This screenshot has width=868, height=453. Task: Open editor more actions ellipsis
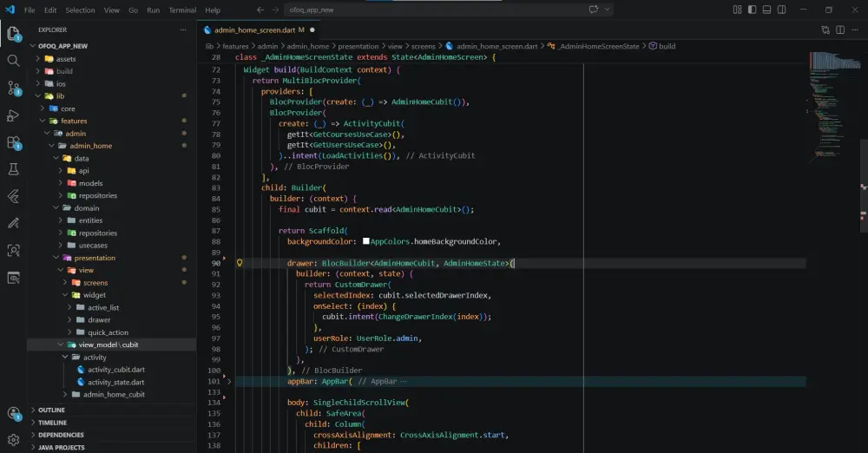click(x=856, y=30)
